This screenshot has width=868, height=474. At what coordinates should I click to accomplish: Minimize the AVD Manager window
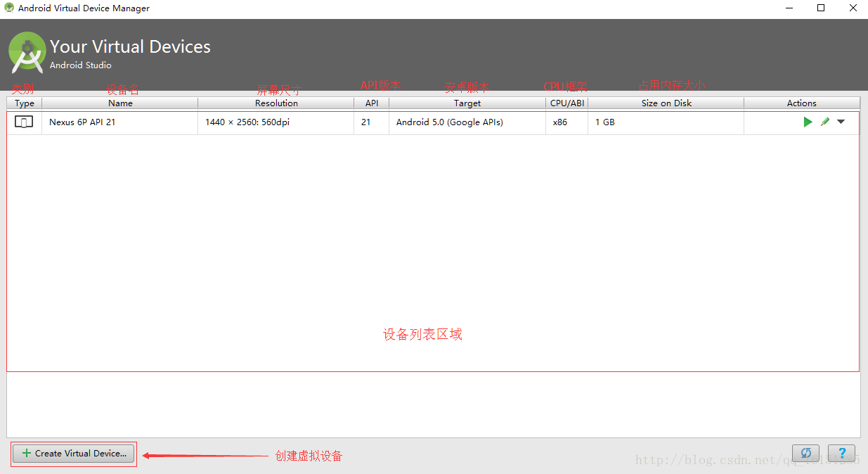pos(789,8)
